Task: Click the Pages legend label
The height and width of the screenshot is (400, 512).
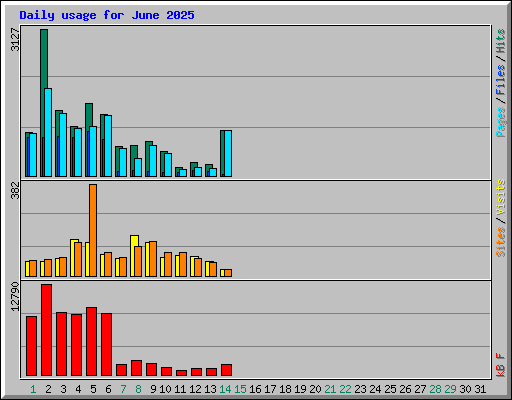Action: coord(500,122)
